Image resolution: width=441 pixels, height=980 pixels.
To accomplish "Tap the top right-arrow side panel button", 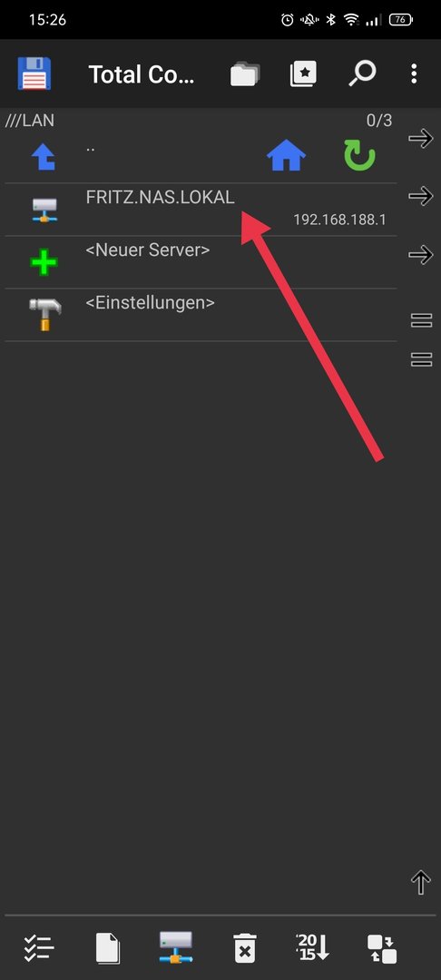I will coord(421,138).
